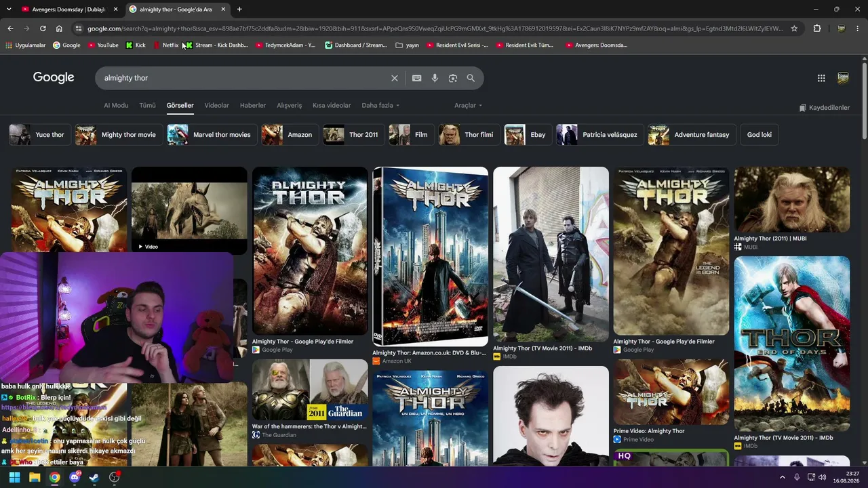The image size is (868, 488).
Task: Switch to the 'Haberler' tab
Action: [253, 106]
